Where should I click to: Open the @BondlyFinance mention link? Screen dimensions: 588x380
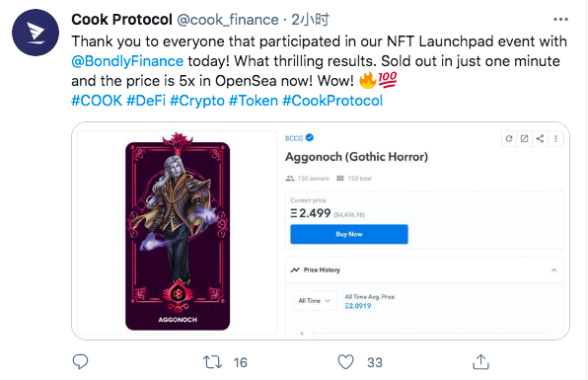point(127,61)
